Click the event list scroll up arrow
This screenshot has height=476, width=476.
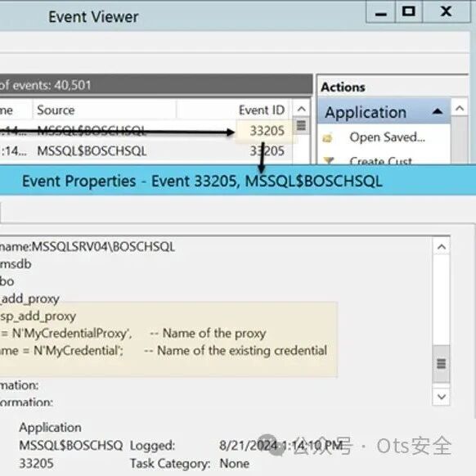(301, 109)
